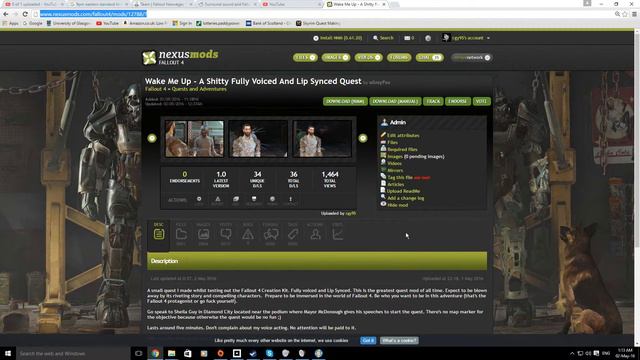Open Required files admin link
This screenshot has width=640, height=360.
coord(402,149)
